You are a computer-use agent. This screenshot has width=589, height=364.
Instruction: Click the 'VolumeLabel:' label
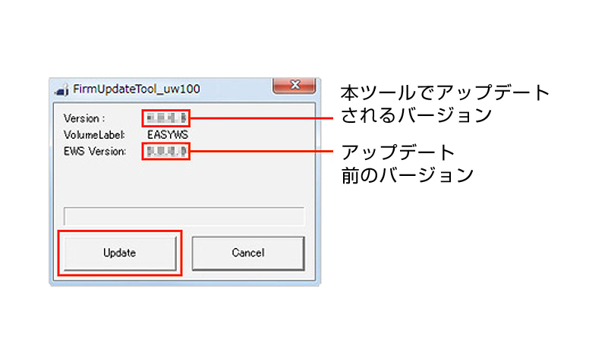pyautogui.click(x=94, y=135)
